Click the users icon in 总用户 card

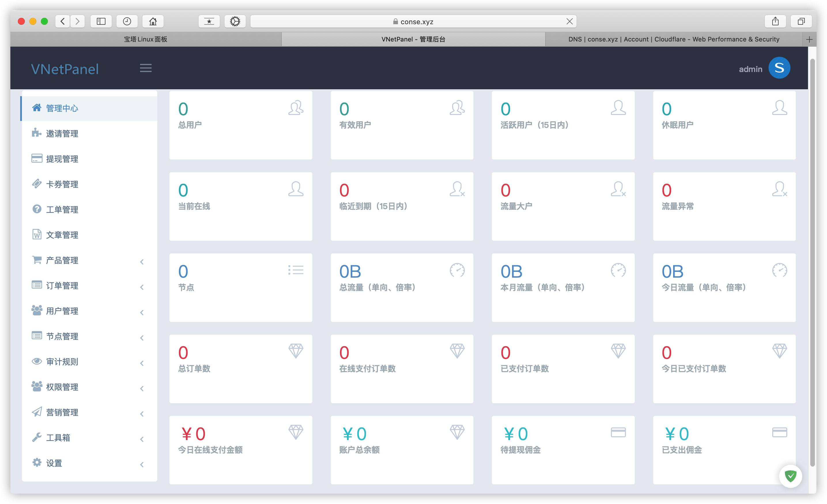296,108
